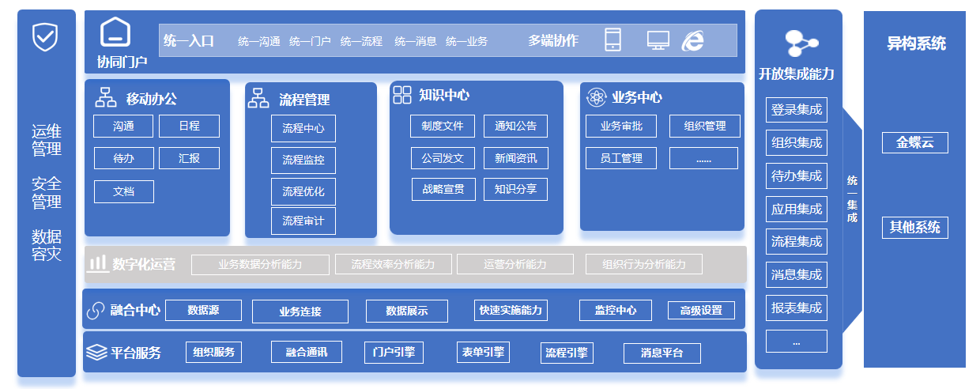Click the 移动办公 hierarchy icon
This screenshot has width=980, height=389.
pyautogui.click(x=106, y=98)
